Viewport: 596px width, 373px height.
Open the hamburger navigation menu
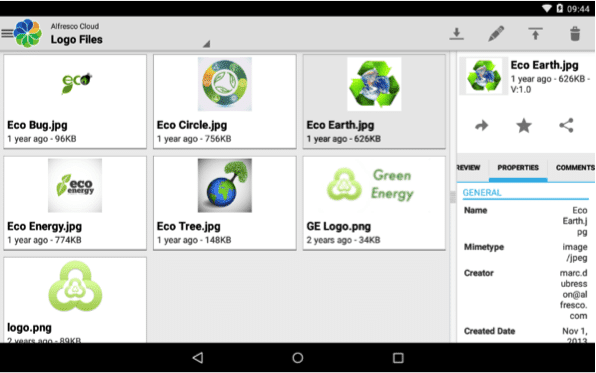pos(6,33)
